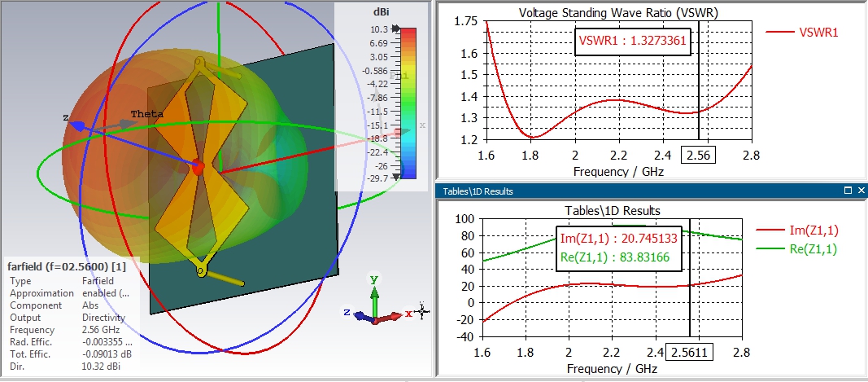Click the maximize button of Tables\1D Results window
The width and height of the screenshot is (868, 382).
pos(847,191)
